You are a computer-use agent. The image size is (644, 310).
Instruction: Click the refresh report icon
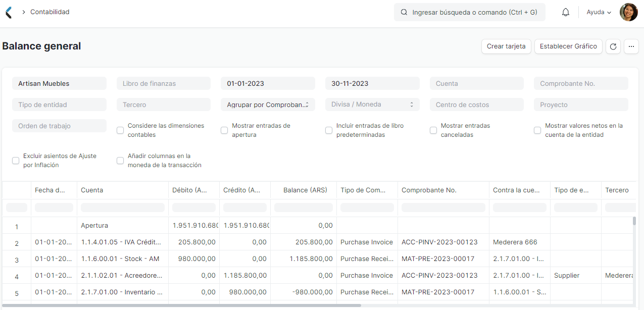point(613,46)
